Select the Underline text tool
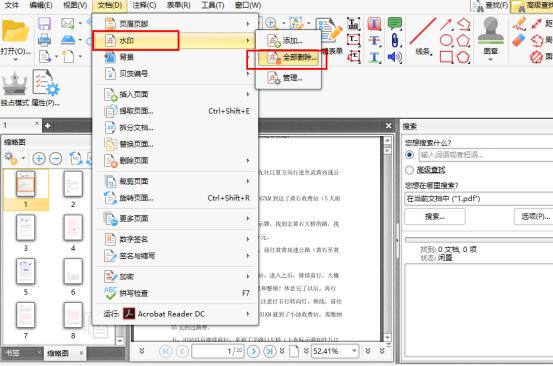 tap(374, 57)
